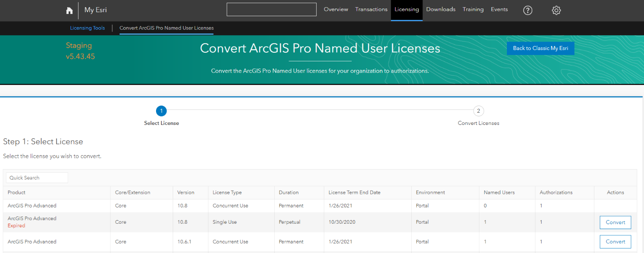Select step 2 Convert Licenses circle
Image resolution: width=644 pixels, height=253 pixels.
click(x=478, y=111)
